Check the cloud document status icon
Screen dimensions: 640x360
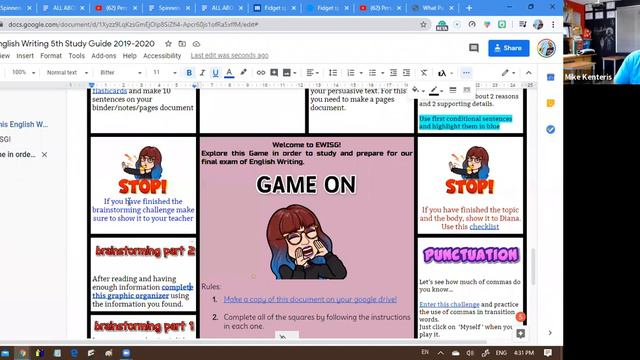click(196, 43)
